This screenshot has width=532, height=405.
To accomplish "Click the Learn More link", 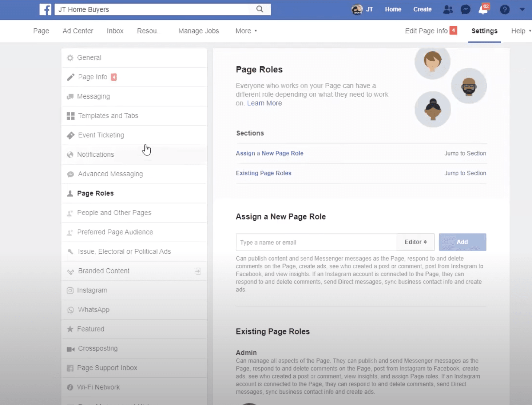I will click(x=265, y=103).
